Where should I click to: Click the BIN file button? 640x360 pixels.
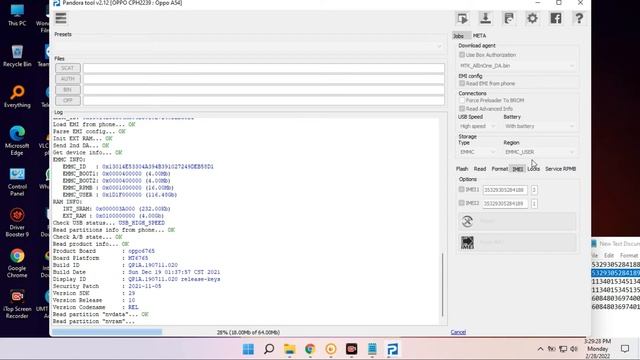pos(68,90)
